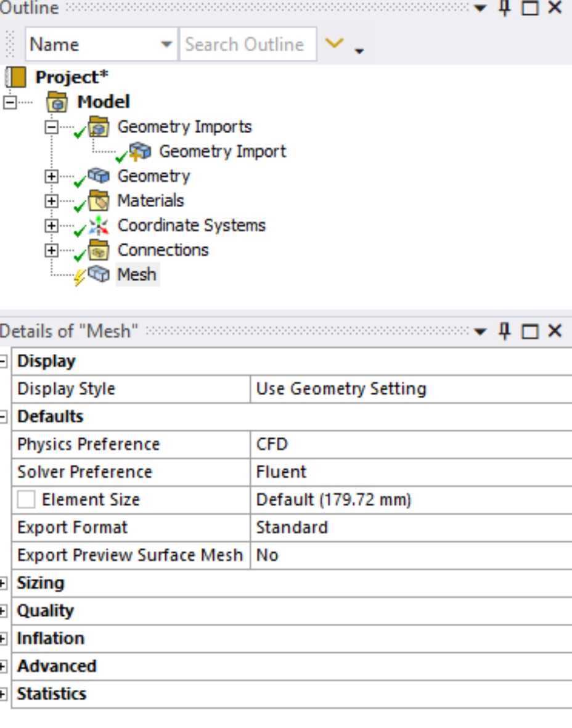Click the Solver Preference label
This screenshot has width=572, height=728.
pyautogui.click(x=84, y=472)
